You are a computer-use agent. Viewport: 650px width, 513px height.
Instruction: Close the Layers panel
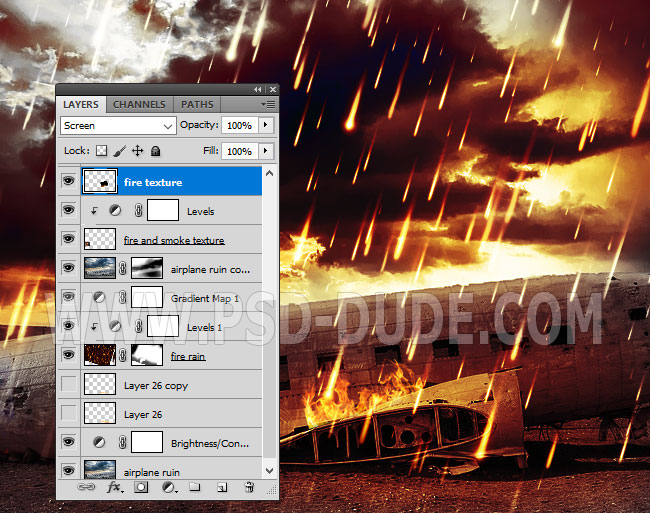coord(273,90)
